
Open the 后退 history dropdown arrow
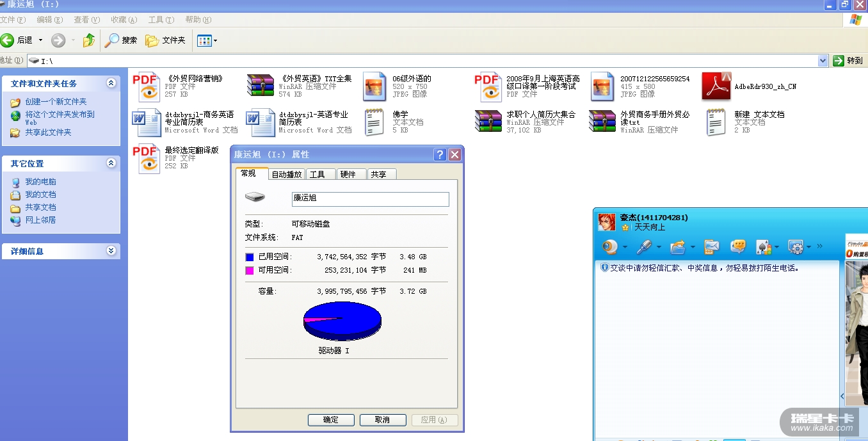[41, 40]
